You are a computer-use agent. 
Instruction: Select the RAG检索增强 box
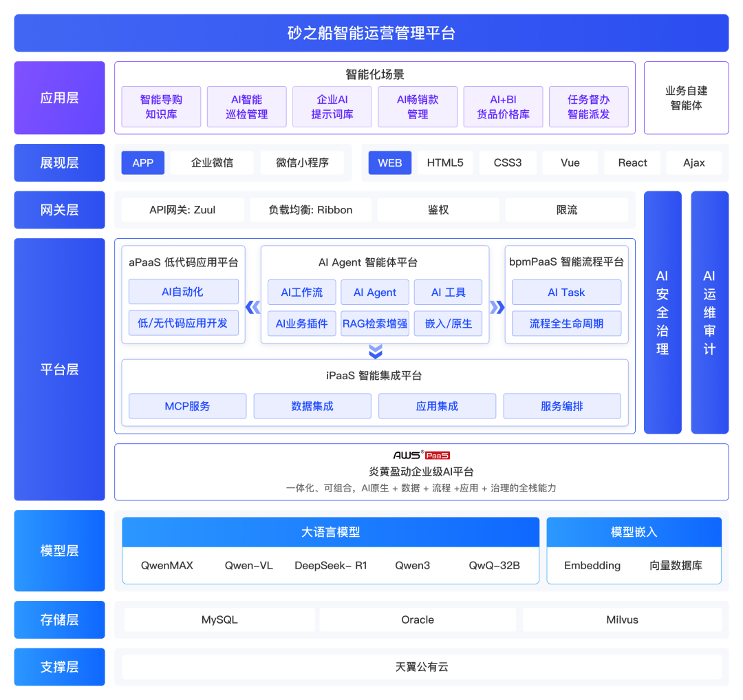point(375,324)
